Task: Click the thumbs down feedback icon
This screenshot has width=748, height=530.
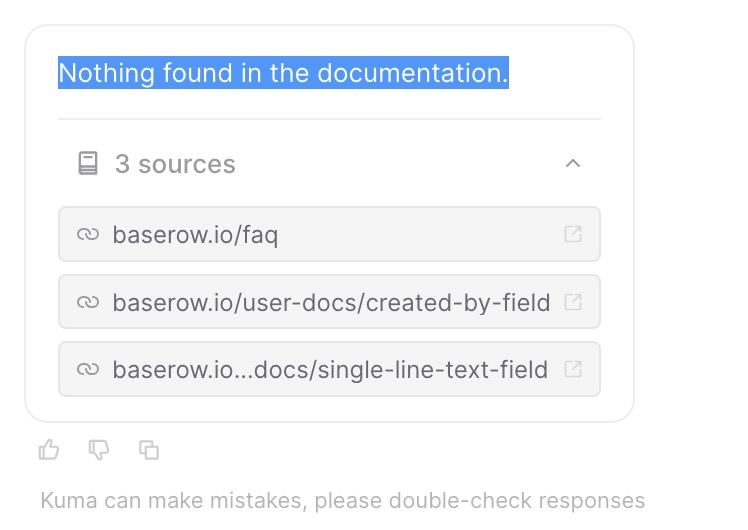Action: 99,450
